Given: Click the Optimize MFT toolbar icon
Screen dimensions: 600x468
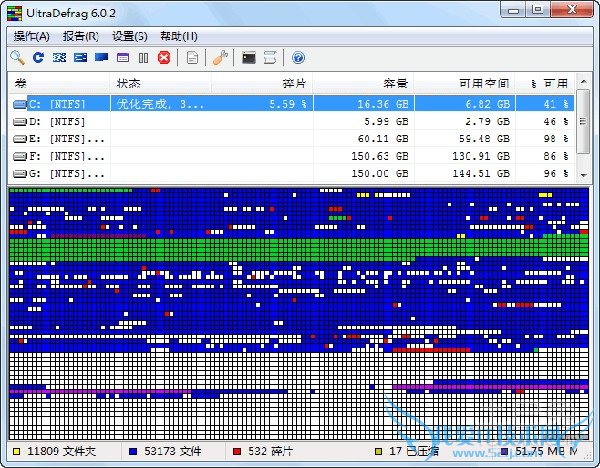Looking at the screenshot, I should [x=122, y=58].
